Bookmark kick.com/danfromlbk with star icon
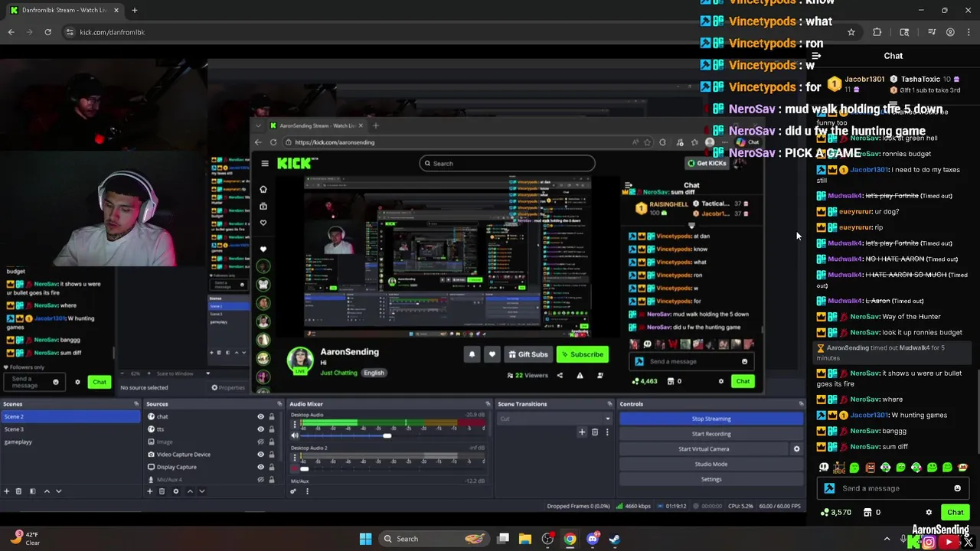This screenshot has width=980, height=551. pyautogui.click(x=851, y=32)
